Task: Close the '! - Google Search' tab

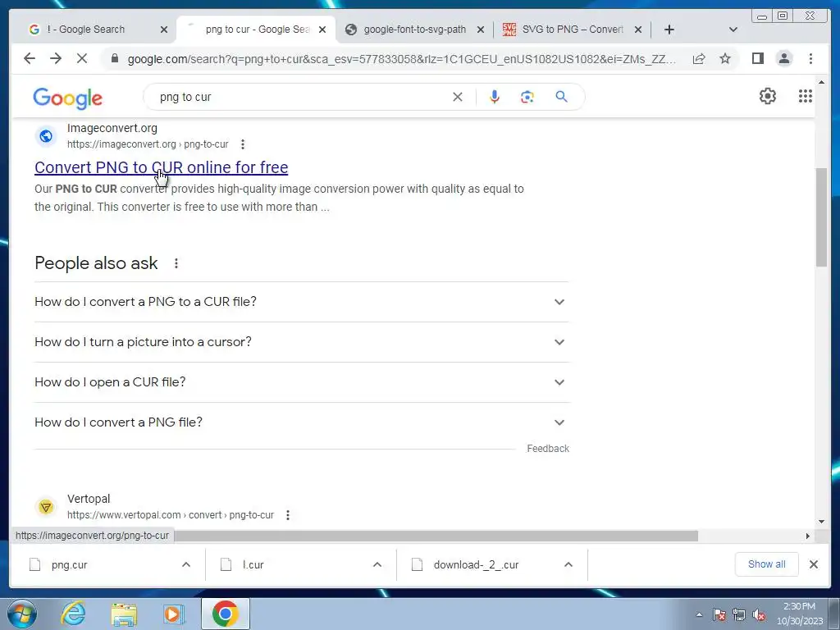Action: [164, 30]
